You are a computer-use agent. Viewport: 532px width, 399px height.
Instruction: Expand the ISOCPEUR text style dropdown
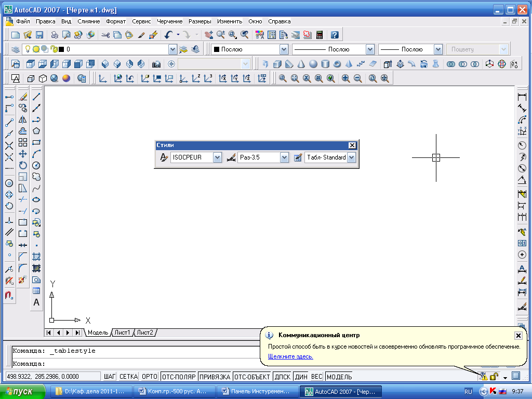point(218,157)
